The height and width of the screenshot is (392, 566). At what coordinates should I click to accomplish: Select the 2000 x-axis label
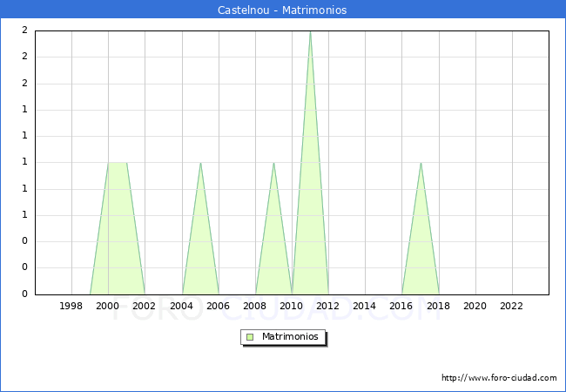pyautogui.click(x=108, y=306)
